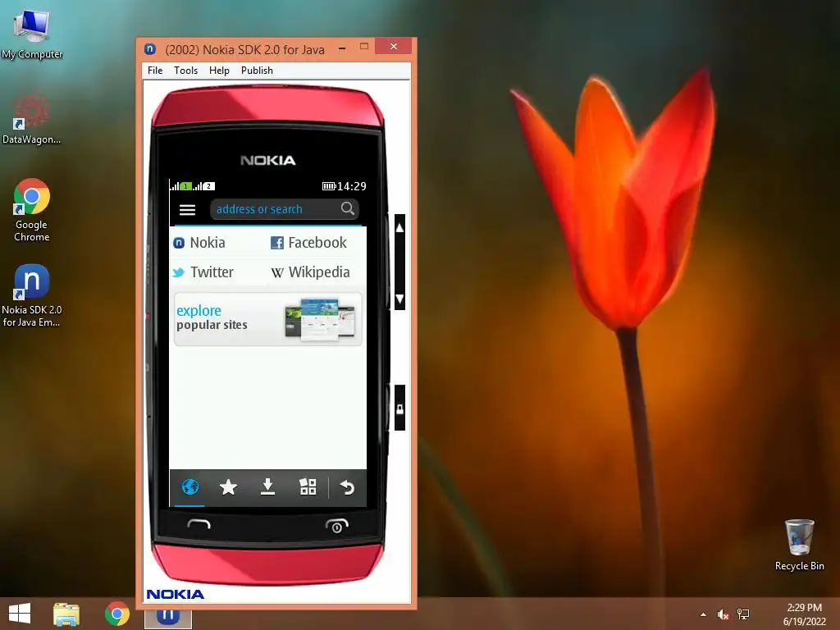This screenshot has height=630, width=840.
Task: Tap the search magnifier icon
Action: click(x=347, y=208)
